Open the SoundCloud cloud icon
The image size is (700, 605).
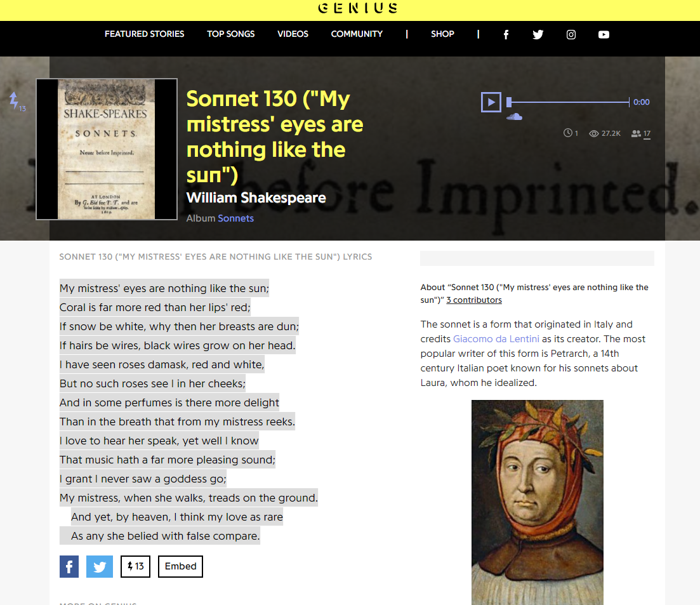pos(514,117)
